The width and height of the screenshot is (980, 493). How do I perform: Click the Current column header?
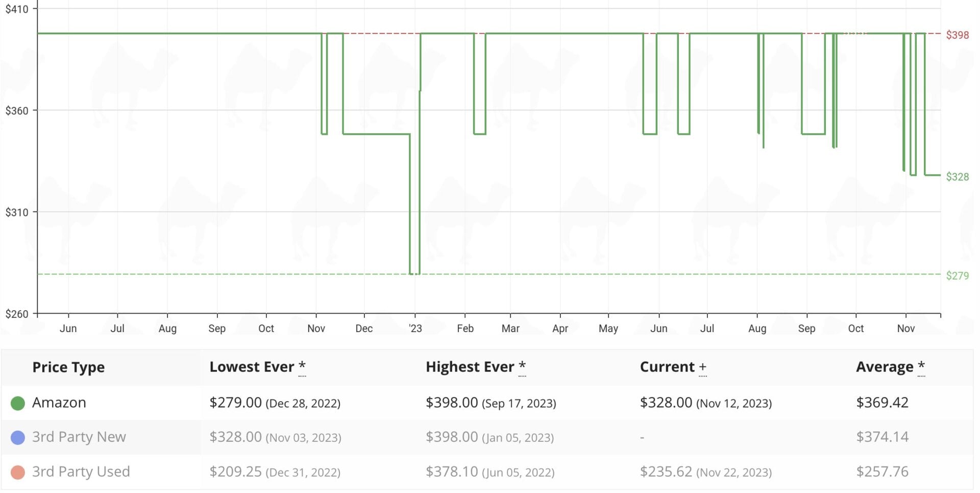(x=667, y=367)
